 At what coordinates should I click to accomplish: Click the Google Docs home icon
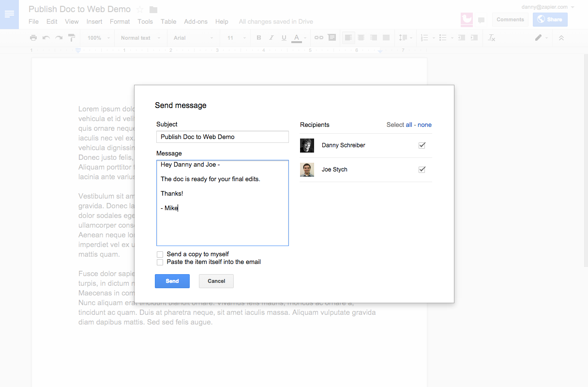[x=9, y=15]
